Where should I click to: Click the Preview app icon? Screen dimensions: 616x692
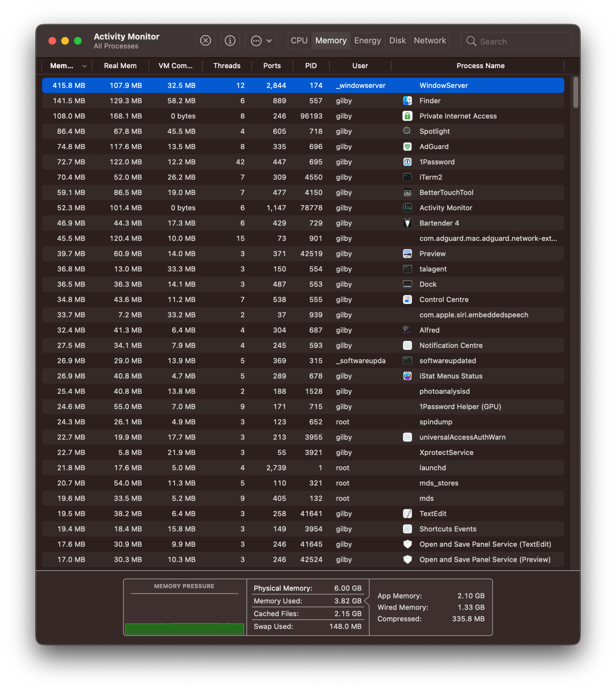click(x=407, y=254)
